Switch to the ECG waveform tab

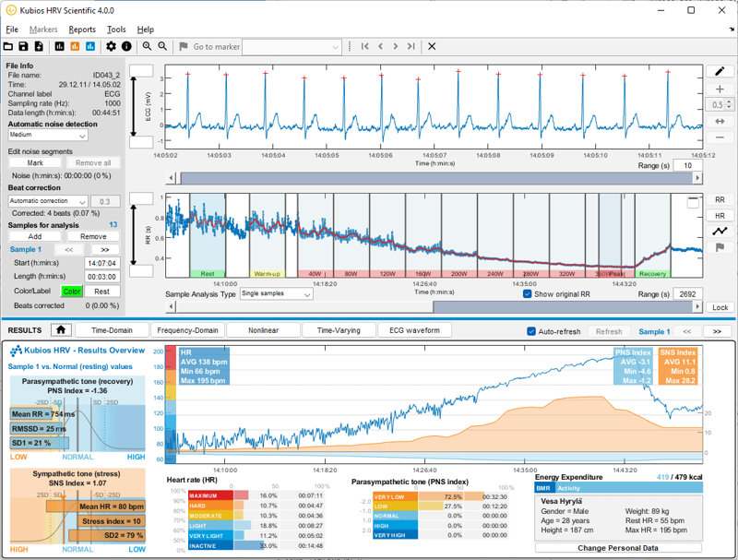pyautogui.click(x=414, y=330)
